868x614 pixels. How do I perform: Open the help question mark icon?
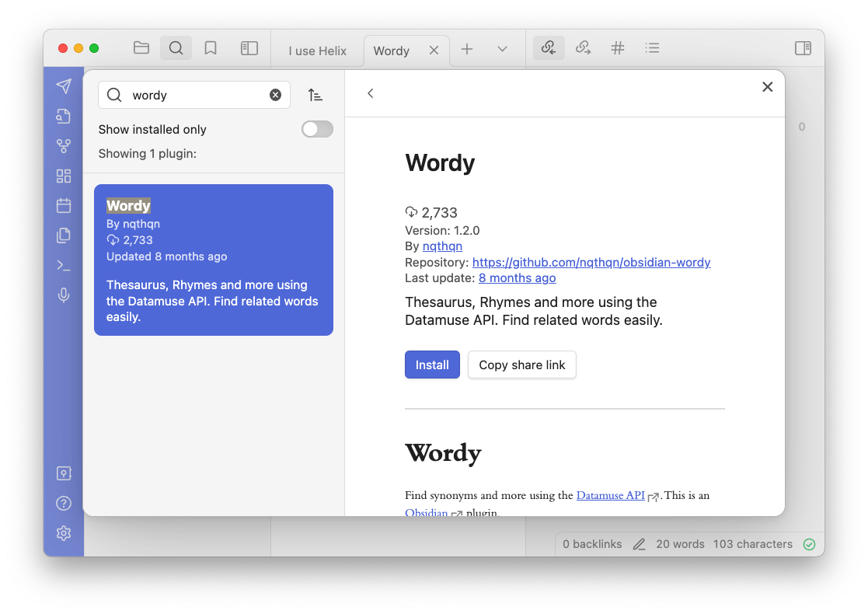pyautogui.click(x=64, y=504)
